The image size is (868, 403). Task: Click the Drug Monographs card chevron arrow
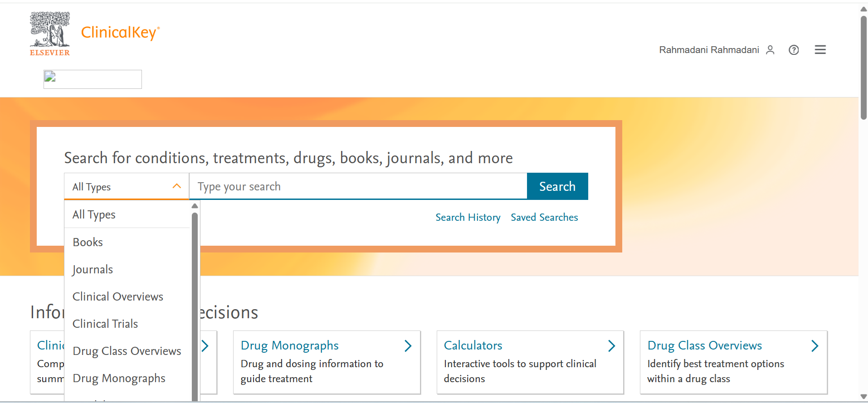click(x=408, y=346)
